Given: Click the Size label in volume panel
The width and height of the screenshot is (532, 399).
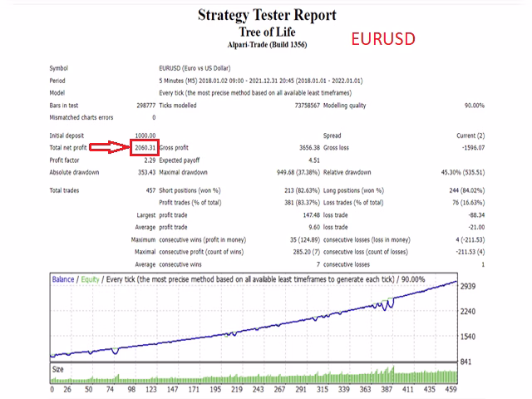Looking at the screenshot, I should pos(57,369).
